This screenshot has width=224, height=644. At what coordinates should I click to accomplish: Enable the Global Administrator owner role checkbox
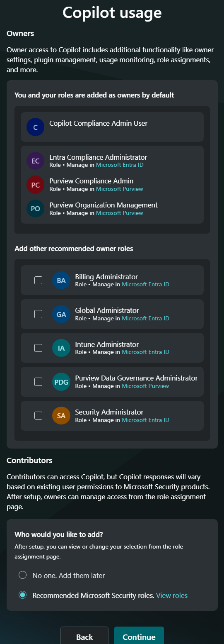pyautogui.click(x=38, y=314)
